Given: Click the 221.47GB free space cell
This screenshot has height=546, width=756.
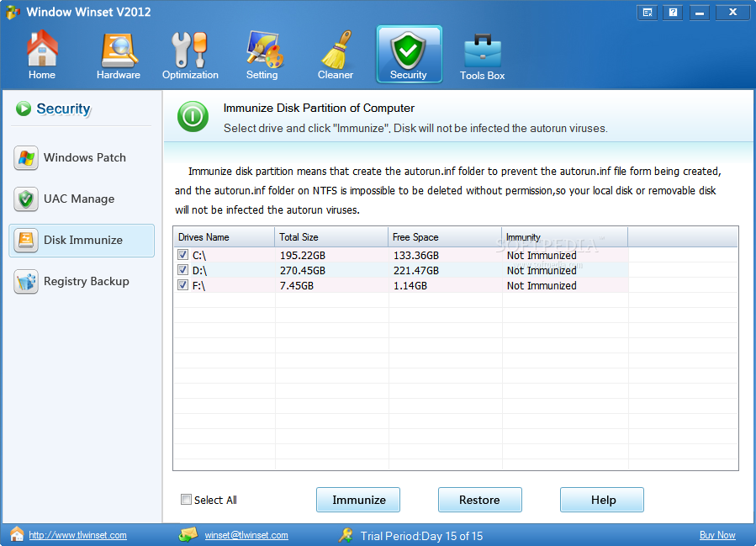Looking at the screenshot, I should point(416,271).
